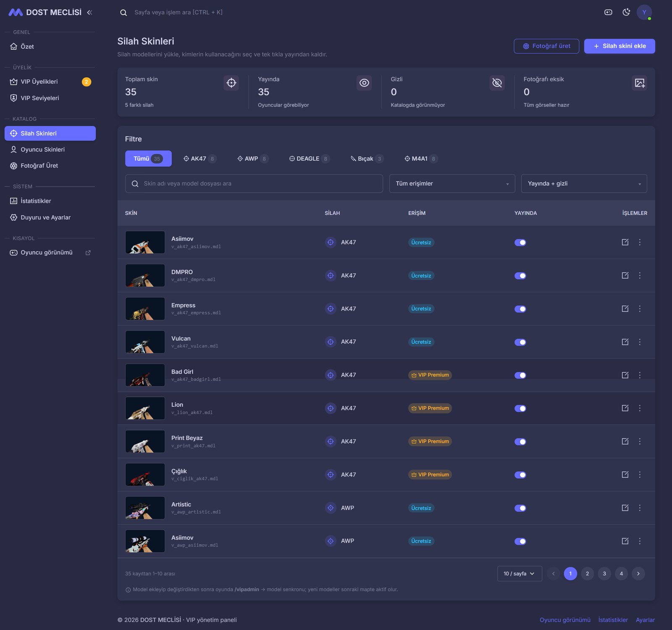The width and height of the screenshot is (672, 630).
Task: Click the edit icon for Artistic AWP row
Action: coord(625,508)
